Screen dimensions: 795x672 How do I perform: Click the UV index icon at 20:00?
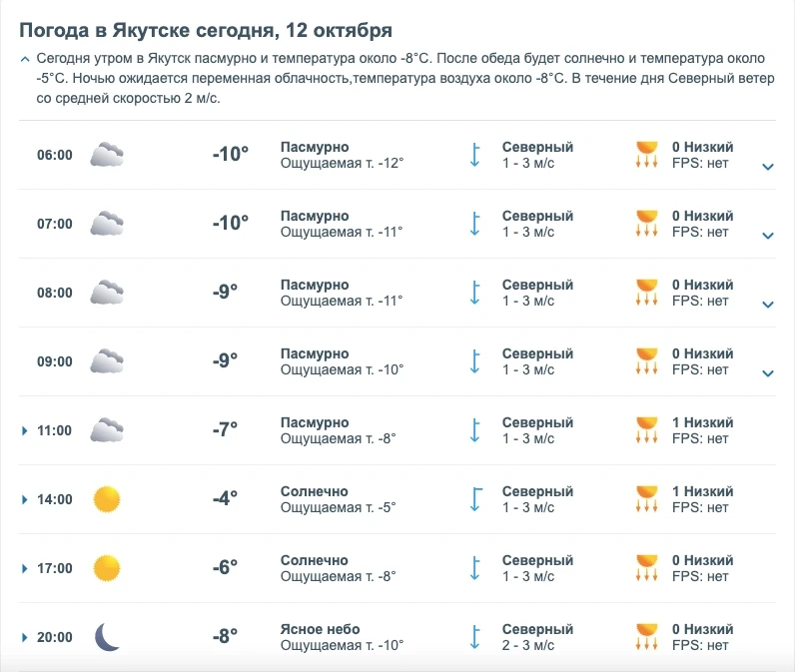(646, 637)
